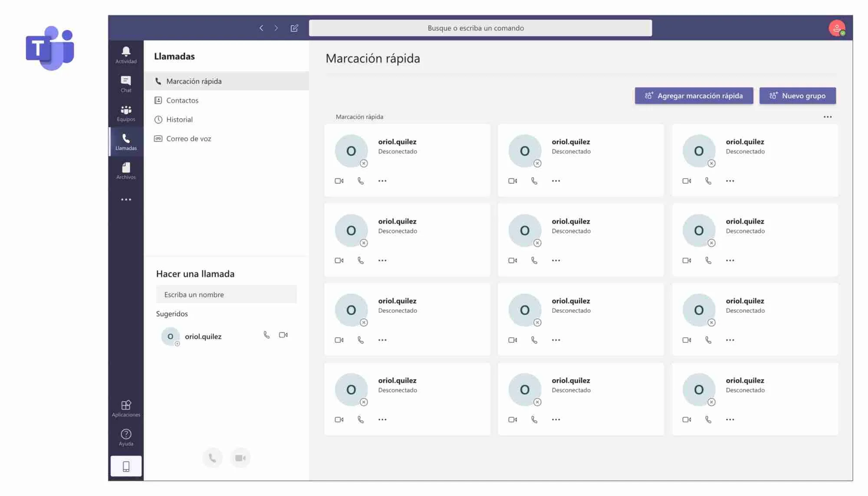Screen dimensions: 868x496
Task: Open the Chat sidebar icon
Action: click(x=126, y=84)
